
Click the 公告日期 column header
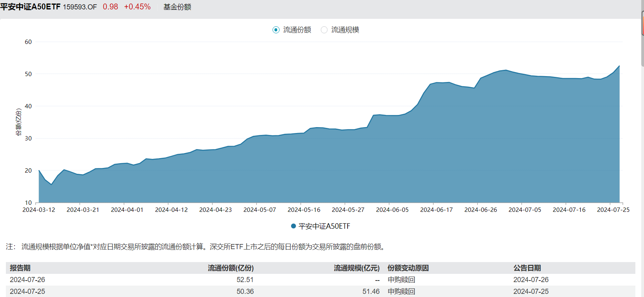[527, 268]
